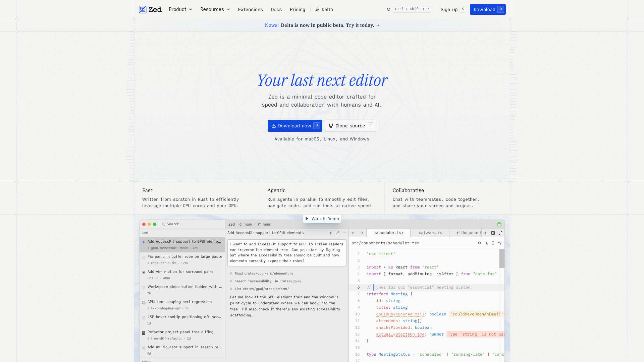Click the status icon of Fix panic in buffer rope
The image size is (644, 362).
click(x=144, y=257)
